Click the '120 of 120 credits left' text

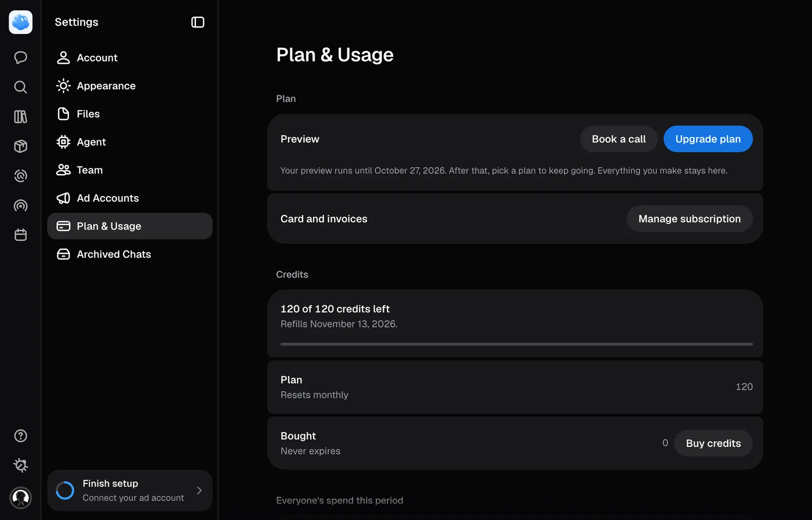pos(335,309)
